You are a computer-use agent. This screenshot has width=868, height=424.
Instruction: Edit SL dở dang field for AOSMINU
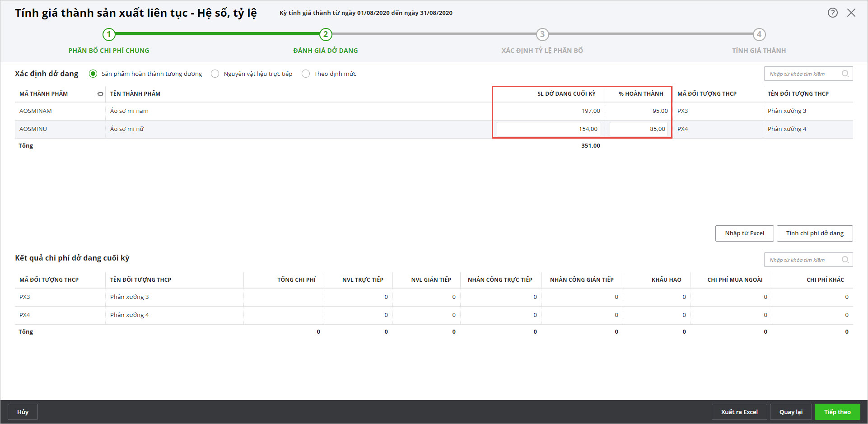pos(548,129)
